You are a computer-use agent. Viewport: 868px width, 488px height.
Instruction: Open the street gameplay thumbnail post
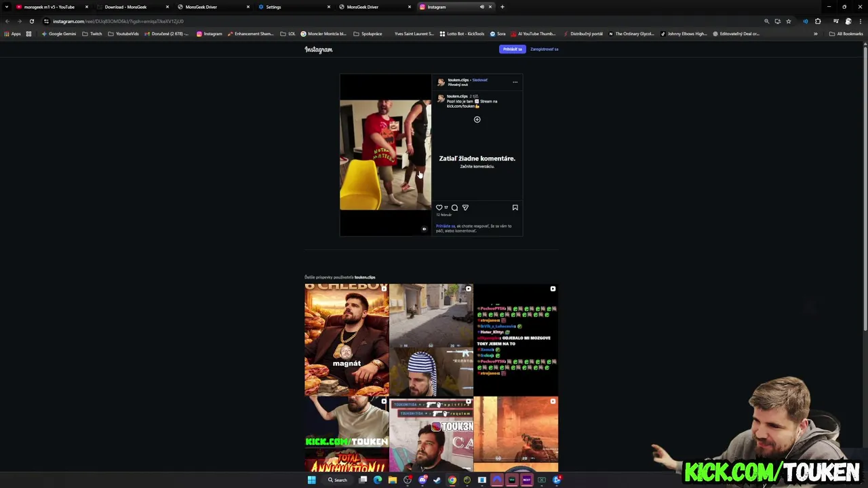pyautogui.click(x=431, y=340)
